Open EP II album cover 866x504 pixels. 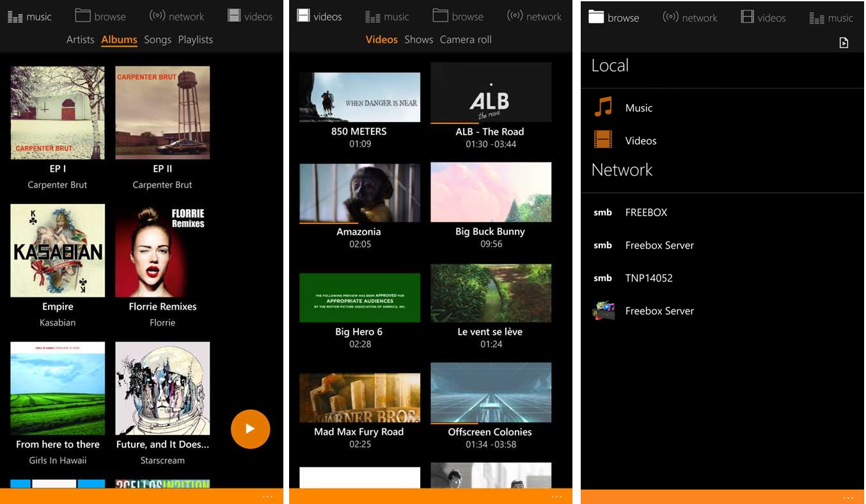(162, 113)
